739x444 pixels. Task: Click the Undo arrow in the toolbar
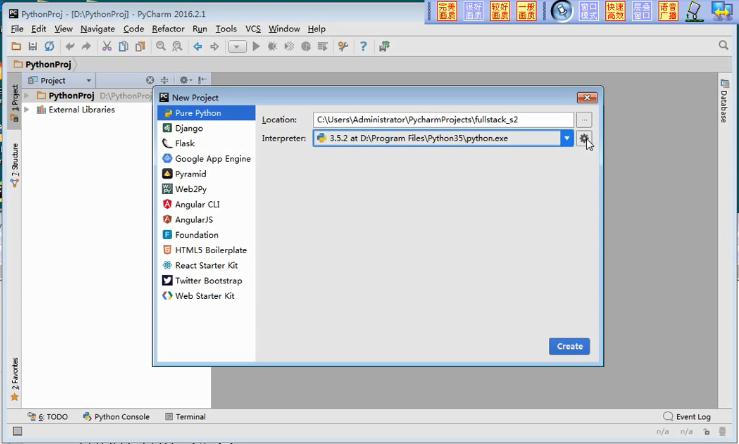click(70, 46)
